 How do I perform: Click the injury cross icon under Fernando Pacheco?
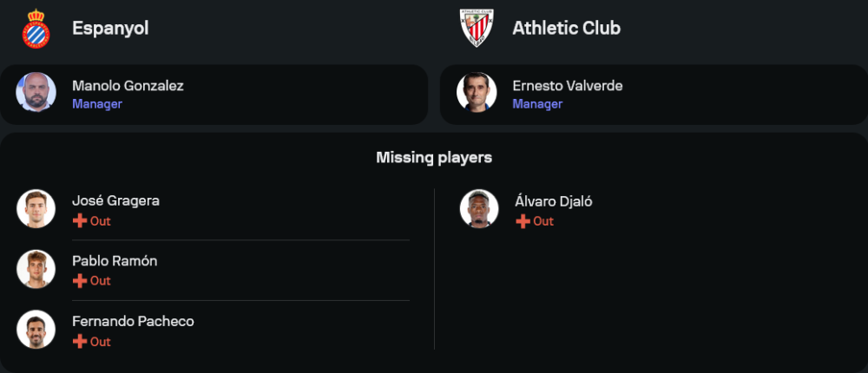pyautogui.click(x=80, y=342)
